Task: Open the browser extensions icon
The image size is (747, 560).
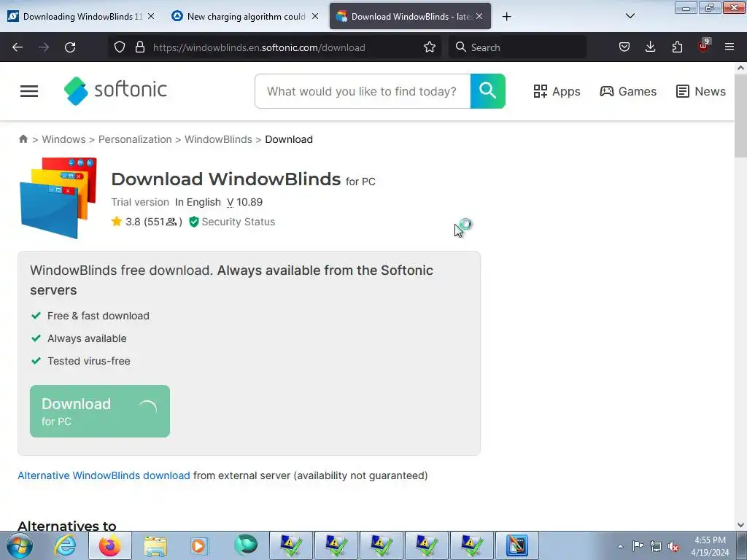Action: coord(677,47)
